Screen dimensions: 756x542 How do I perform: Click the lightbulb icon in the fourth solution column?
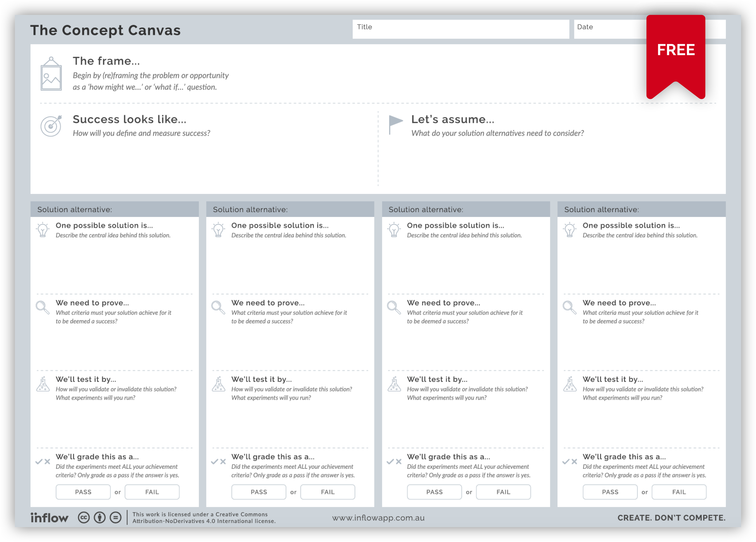click(x=570, y=230)
